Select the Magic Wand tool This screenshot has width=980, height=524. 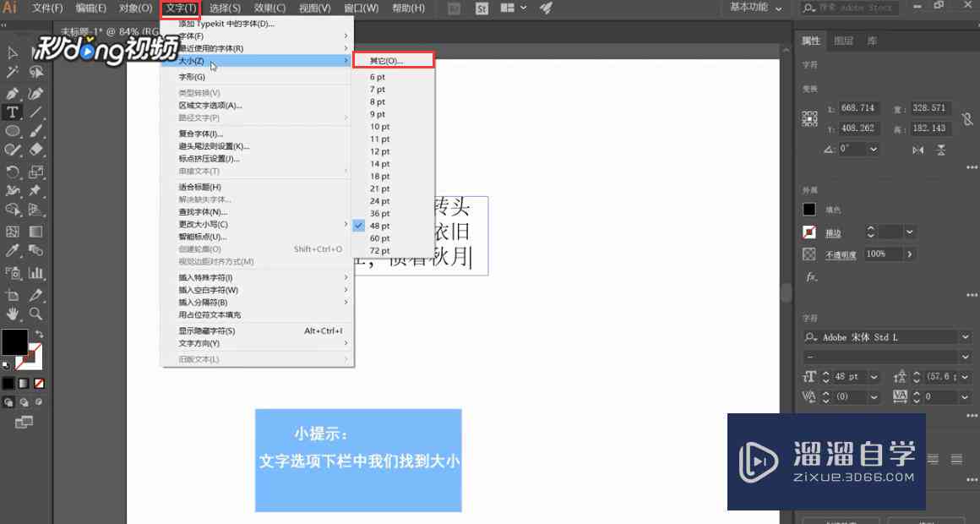tap(13, 73)
